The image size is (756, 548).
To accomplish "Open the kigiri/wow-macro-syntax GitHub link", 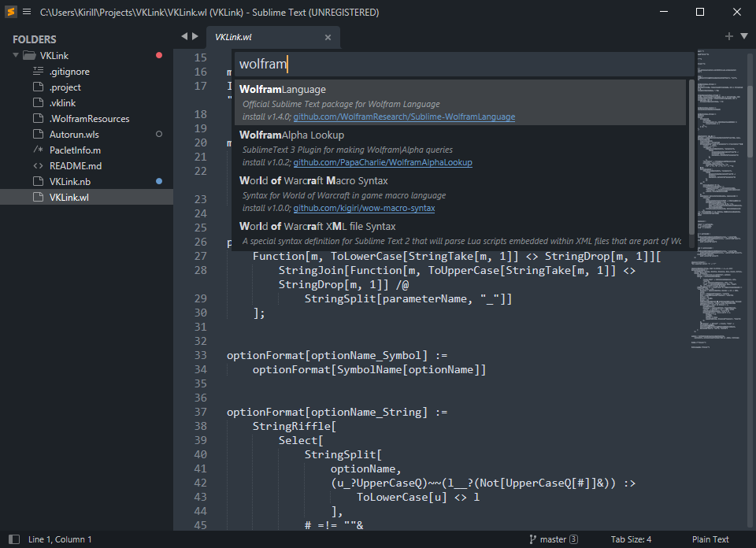I will 364,208.
